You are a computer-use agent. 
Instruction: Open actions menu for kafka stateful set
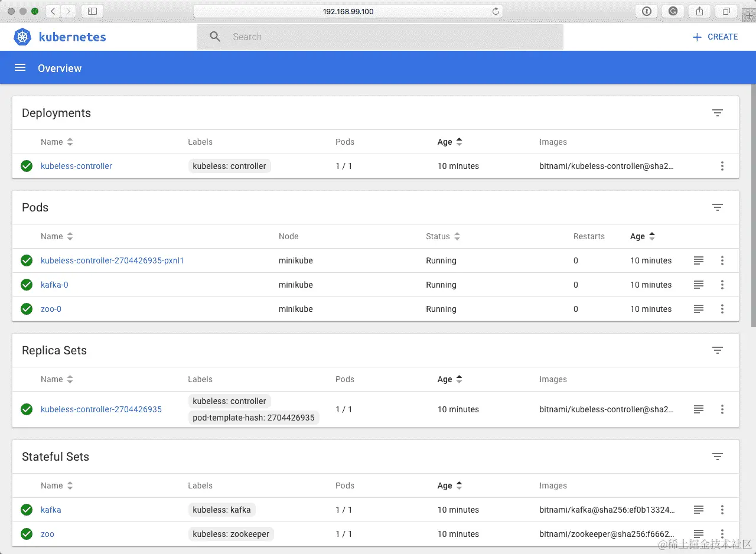point(722,510)
